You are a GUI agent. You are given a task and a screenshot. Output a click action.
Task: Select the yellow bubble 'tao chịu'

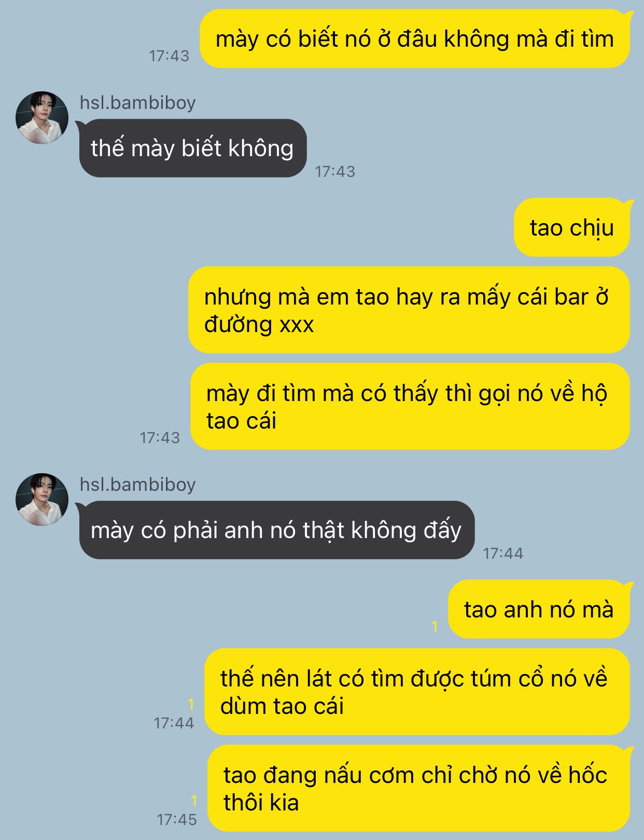(x=572, y=227)
